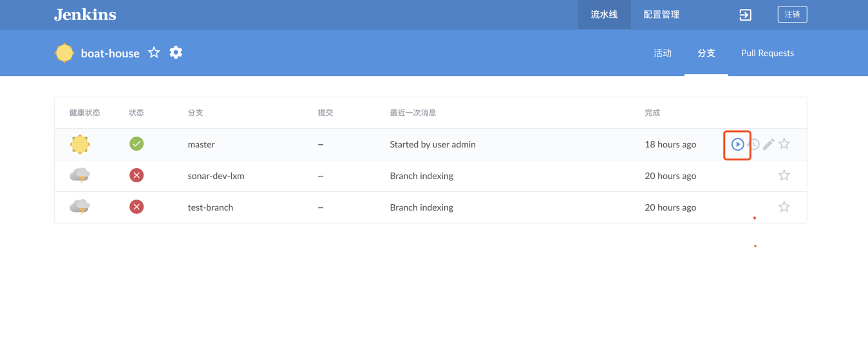Run the master branch pipeline
Screen dimensions: 868x342
click(x=737, y=144)
